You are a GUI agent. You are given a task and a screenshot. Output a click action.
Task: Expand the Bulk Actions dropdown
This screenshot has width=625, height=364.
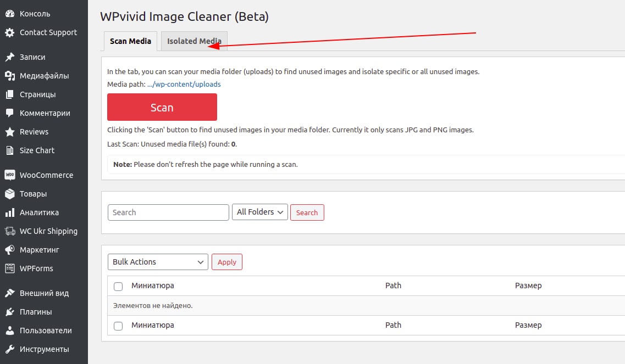tap(158, 262)
